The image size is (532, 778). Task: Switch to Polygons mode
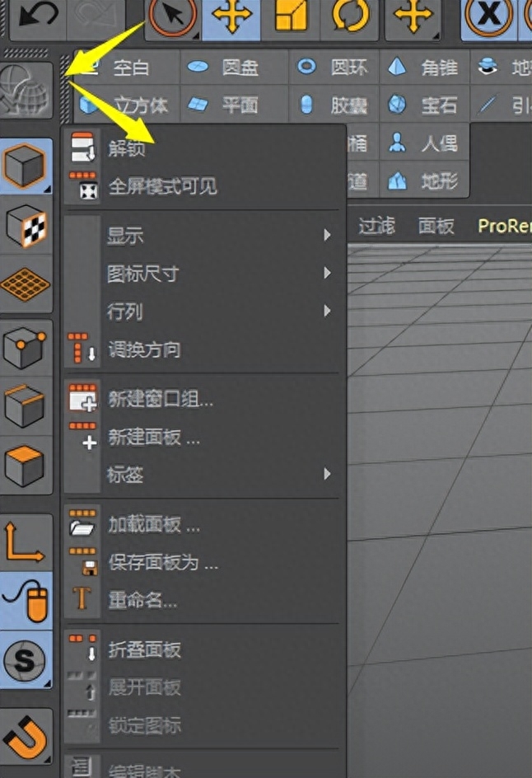(26, 466)
